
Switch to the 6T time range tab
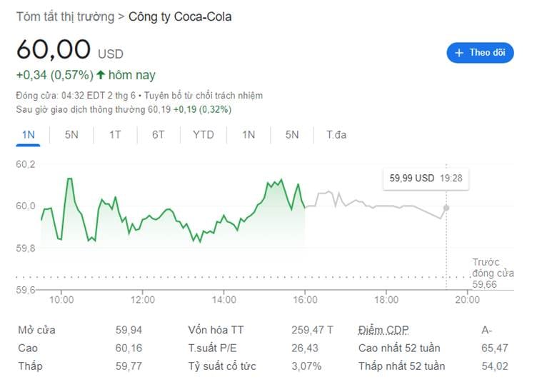point(159,134)
